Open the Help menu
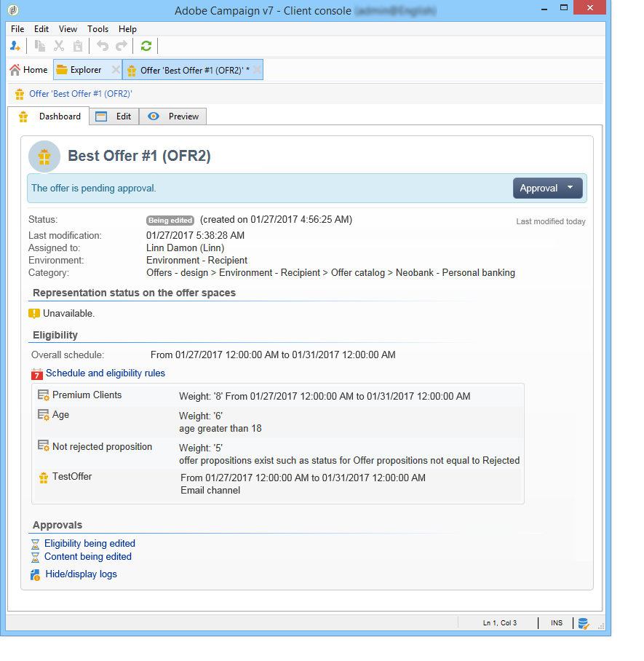The width and height of the screenshot is (644, 661). click(127, 29)
